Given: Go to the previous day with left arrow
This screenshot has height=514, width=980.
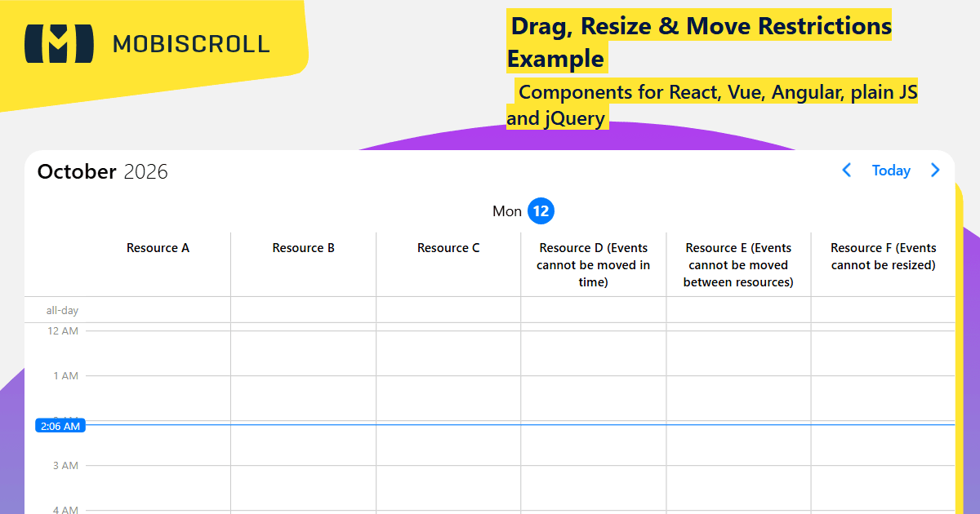Looking at the screenshot, I should click(x=846, y=171).
